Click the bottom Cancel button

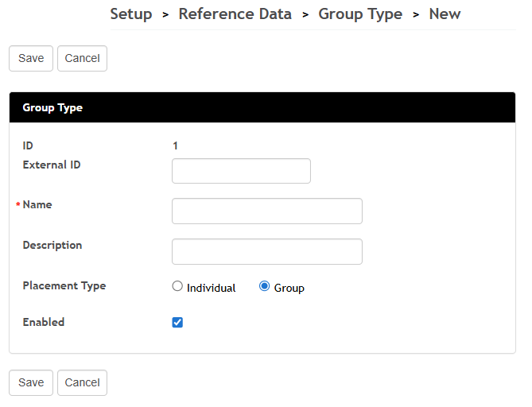pos(82,382)
